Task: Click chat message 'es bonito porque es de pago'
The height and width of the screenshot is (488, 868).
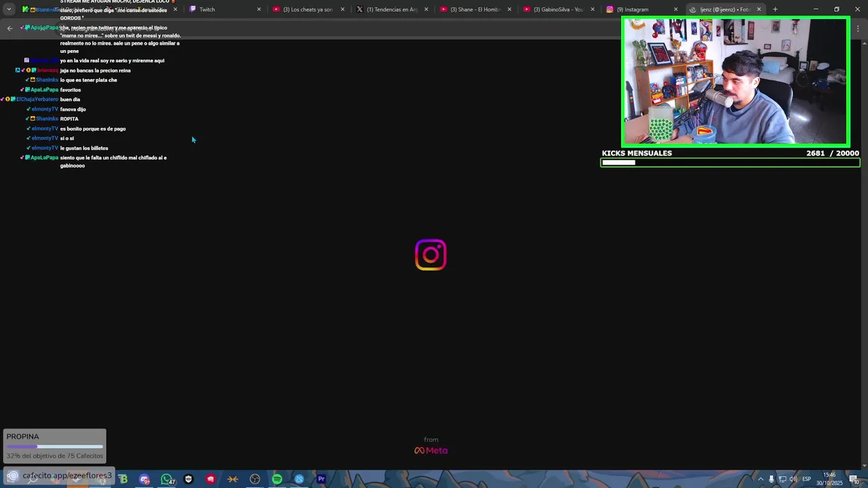Action: (93, 129)
